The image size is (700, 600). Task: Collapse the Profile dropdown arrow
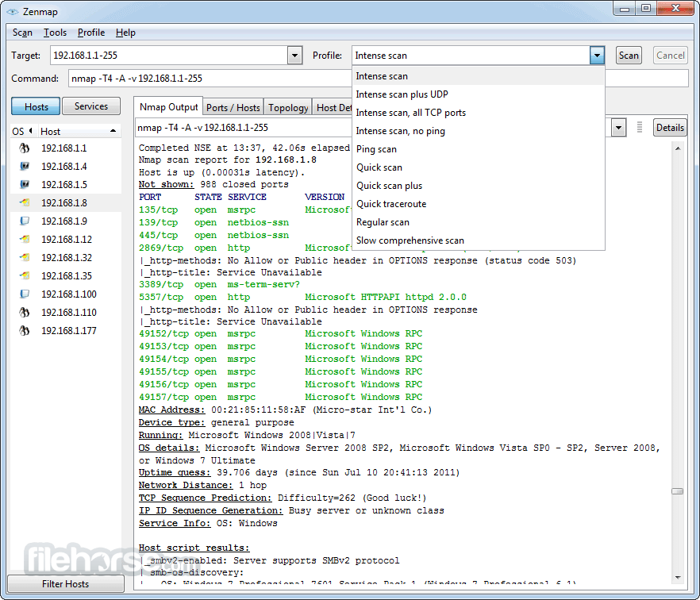597,56
